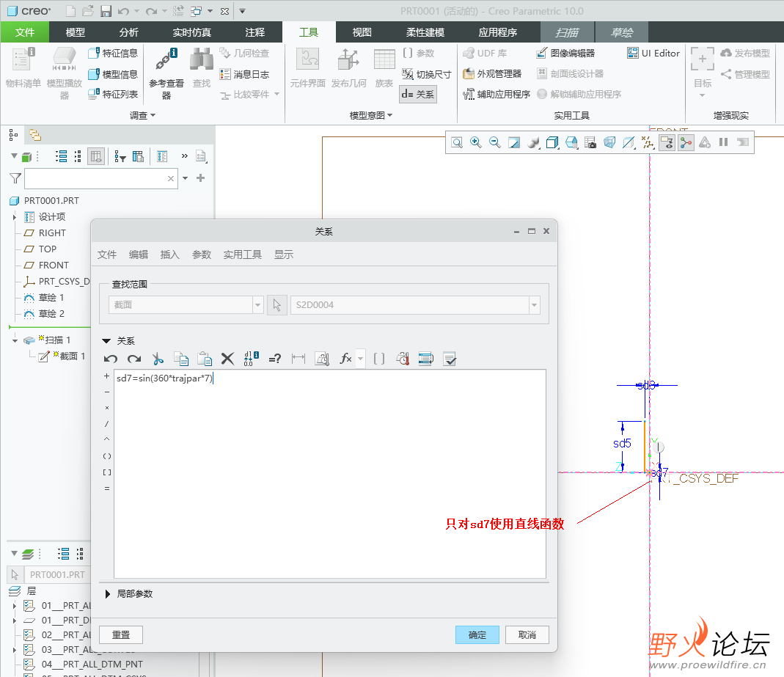Viewport: 784px width, 677px height.
Task: Click the Feature Info ribbon item
Action: pos(113,53)
